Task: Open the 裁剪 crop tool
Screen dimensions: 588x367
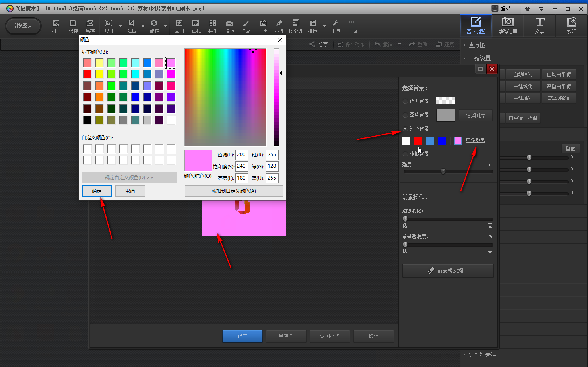Action: pos(132,26)
